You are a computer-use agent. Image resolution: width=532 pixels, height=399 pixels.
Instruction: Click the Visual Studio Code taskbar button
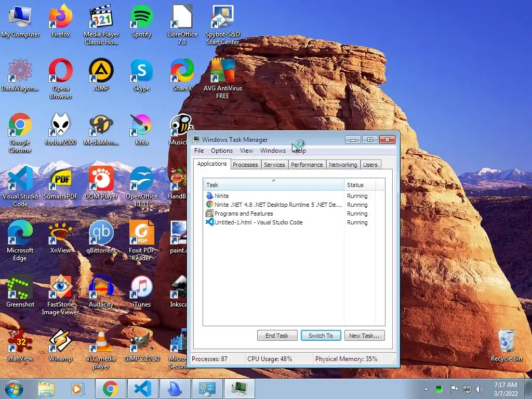(142, 389)
